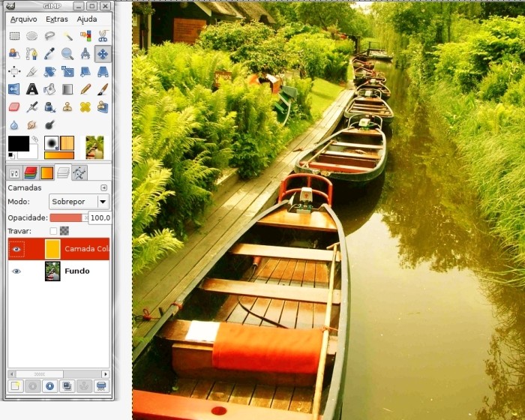This screenshot has height=420, width=525.
Task: Select the Paintbrush tool
Action: click(103, 89)
